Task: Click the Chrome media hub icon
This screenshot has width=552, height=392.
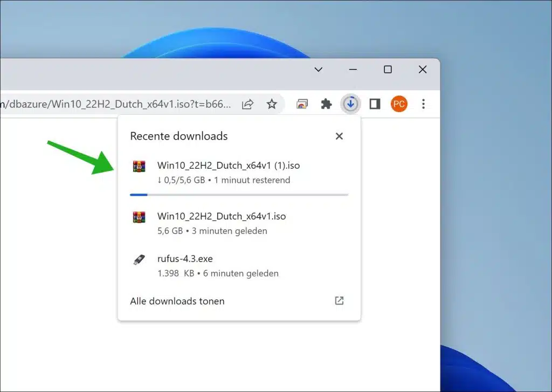Action: [x=301, y=104]
